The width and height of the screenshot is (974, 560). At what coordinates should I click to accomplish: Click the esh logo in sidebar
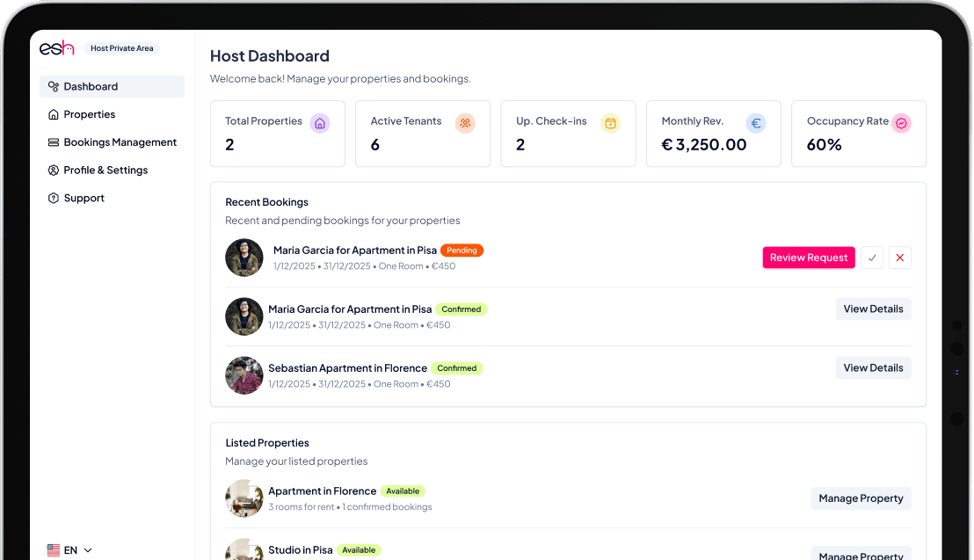point(56,48)
